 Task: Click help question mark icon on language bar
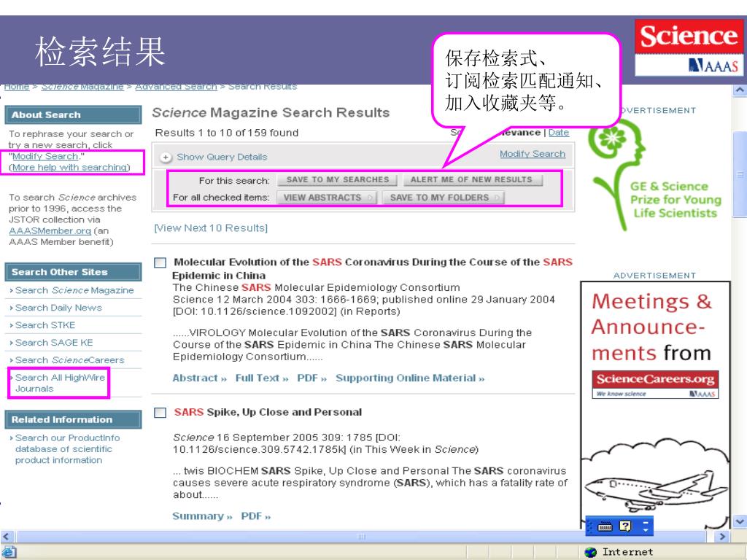[x=625, y=526]
